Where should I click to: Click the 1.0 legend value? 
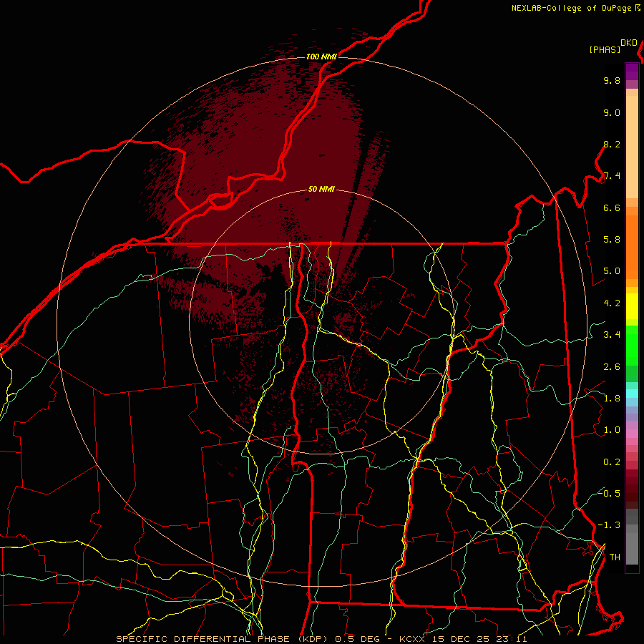[x=612, y=429]
